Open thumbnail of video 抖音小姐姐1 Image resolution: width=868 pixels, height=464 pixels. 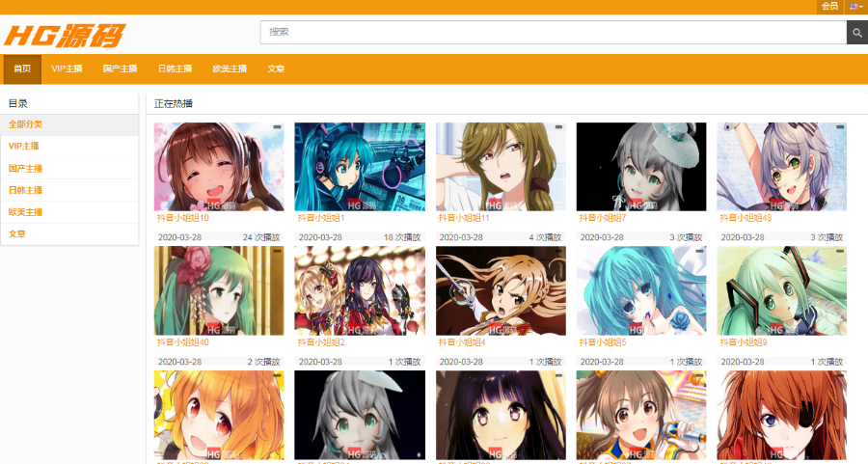[360, 167]
